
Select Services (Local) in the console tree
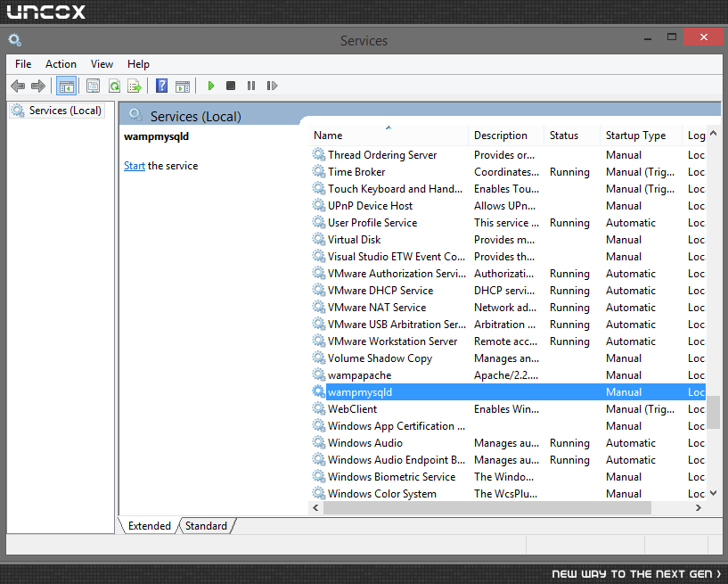pyautogui.click(x=56, y=111)
